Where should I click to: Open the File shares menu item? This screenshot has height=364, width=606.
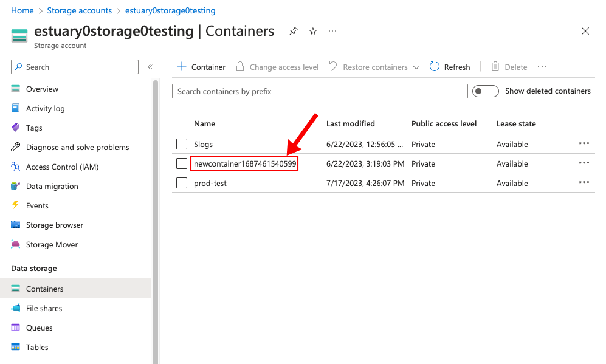[44, 308]
